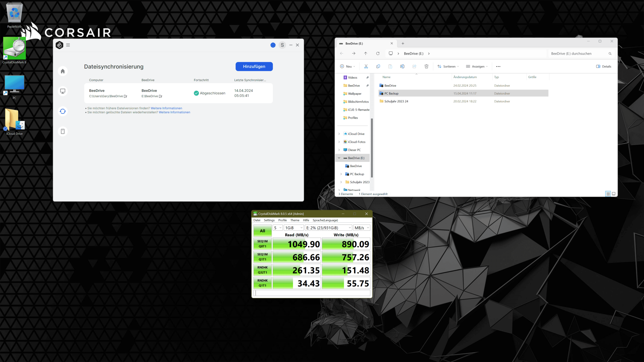Run RND4K Q1T1 test

262,283
